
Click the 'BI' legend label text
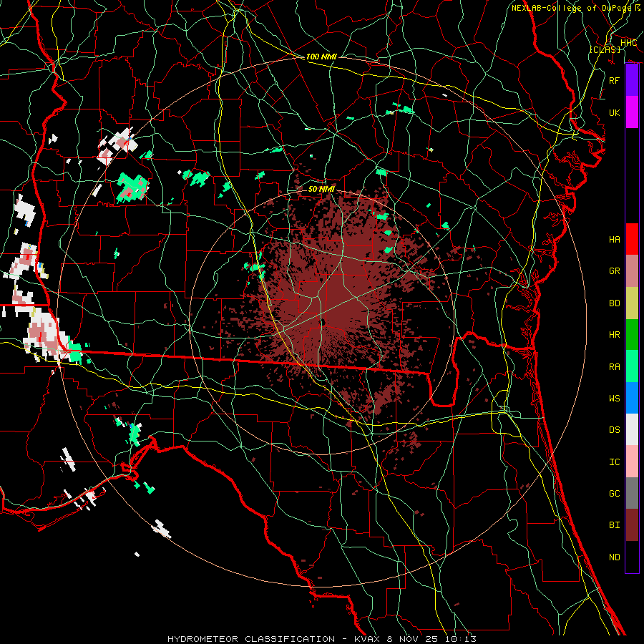tap(615, 525)
